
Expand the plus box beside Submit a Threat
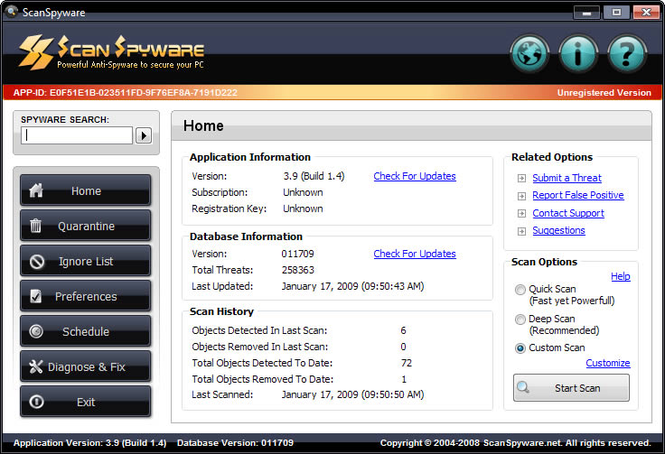(522, 178)
